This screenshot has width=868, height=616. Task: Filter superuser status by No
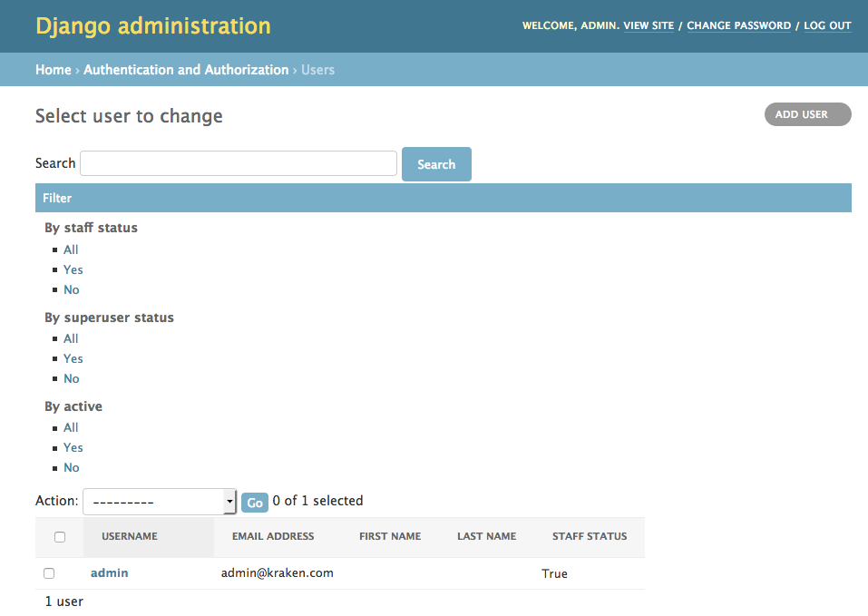tap(72, 378)
